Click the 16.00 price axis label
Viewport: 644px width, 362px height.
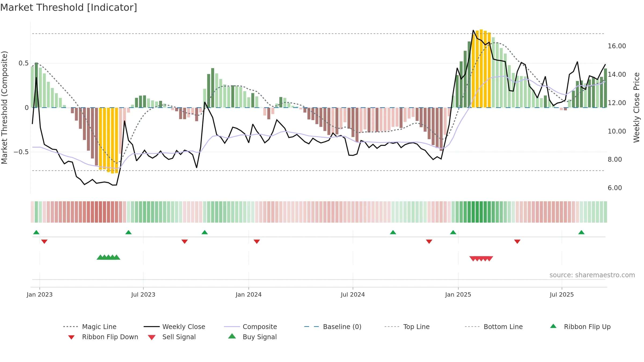617,46
